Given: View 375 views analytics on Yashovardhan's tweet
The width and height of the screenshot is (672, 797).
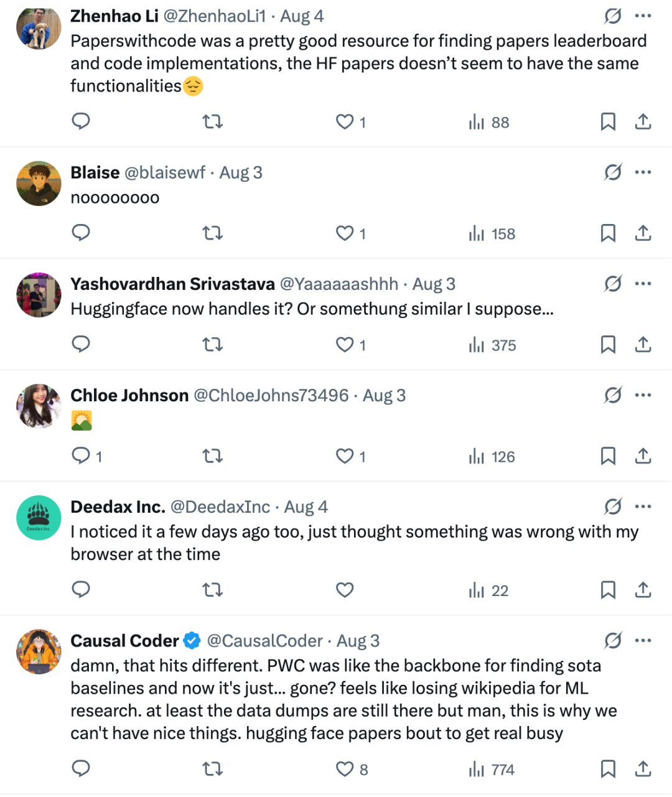Looking at the screenshot, I should (x=493, y=345).
